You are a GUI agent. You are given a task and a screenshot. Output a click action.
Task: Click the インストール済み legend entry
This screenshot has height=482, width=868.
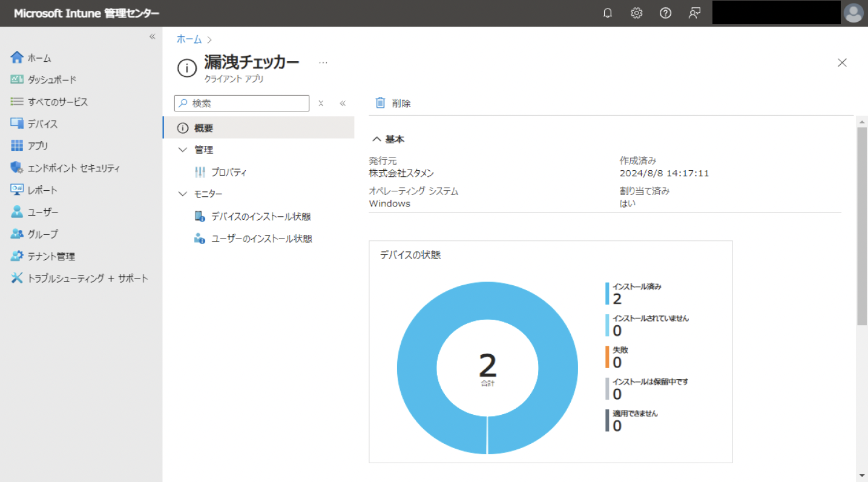(633, 294)
